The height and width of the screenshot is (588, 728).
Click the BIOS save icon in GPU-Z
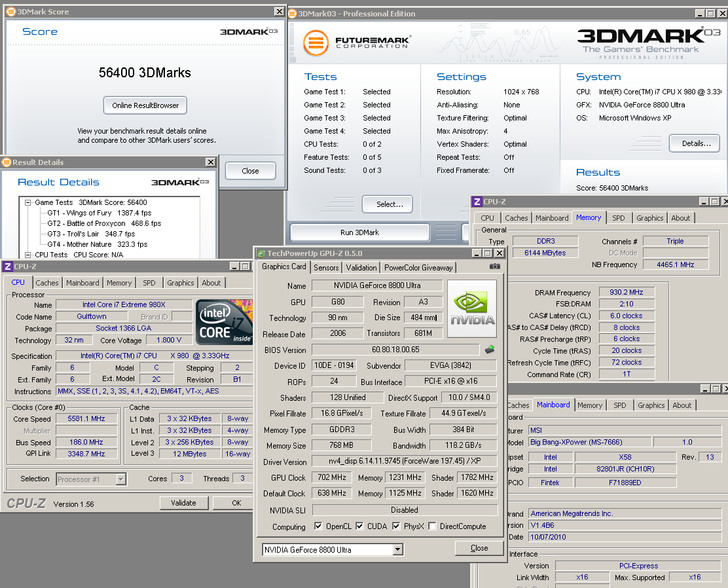(490, 349)
